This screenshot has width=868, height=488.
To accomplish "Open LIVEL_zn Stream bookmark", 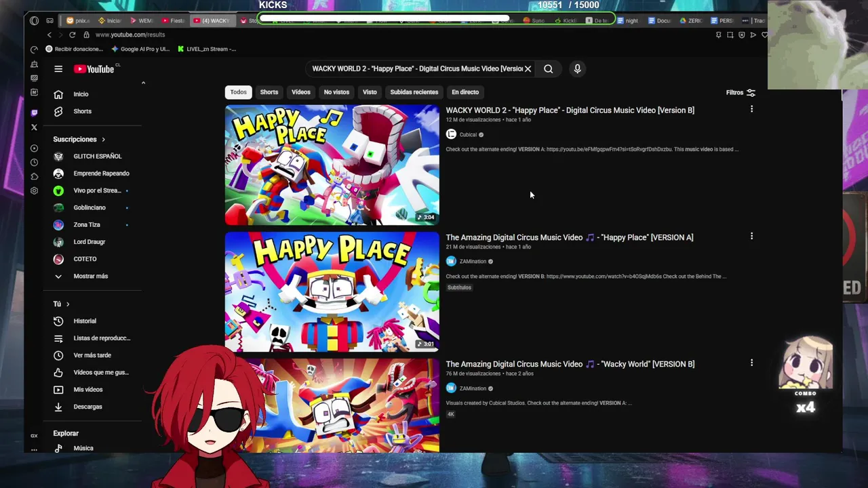I will click(207, 49).
